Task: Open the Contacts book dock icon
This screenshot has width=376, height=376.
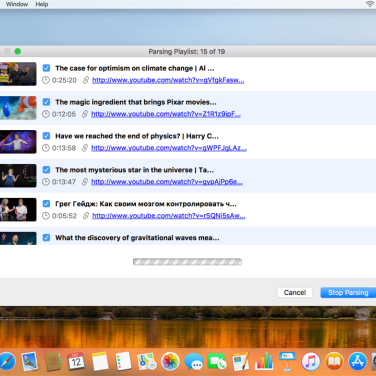Action: pyautogui.click(x=53, y=362)
